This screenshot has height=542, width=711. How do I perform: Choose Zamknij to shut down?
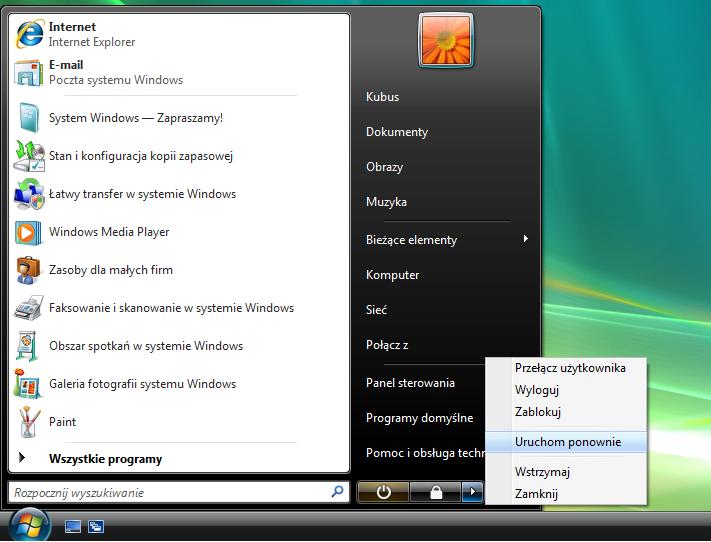click(536, 493)
